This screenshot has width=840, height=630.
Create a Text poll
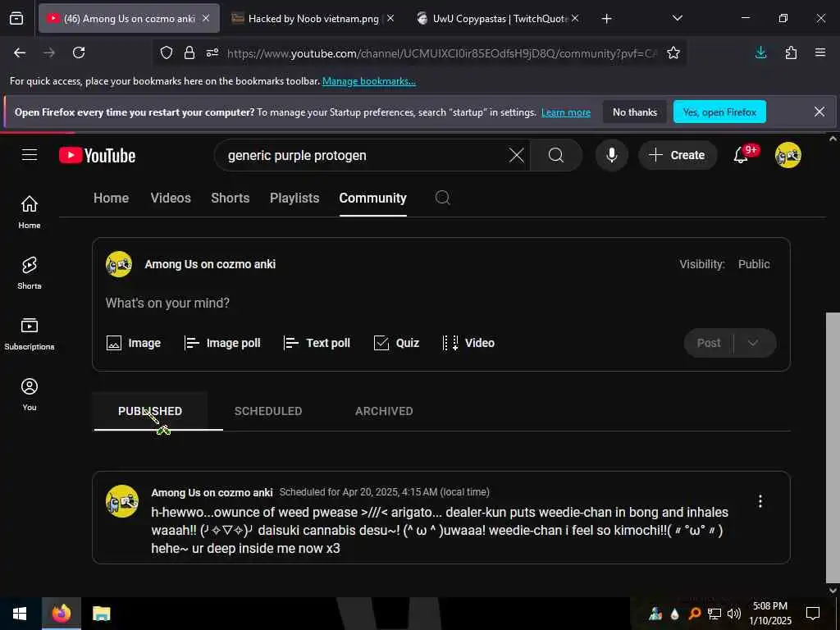point(317,343)
